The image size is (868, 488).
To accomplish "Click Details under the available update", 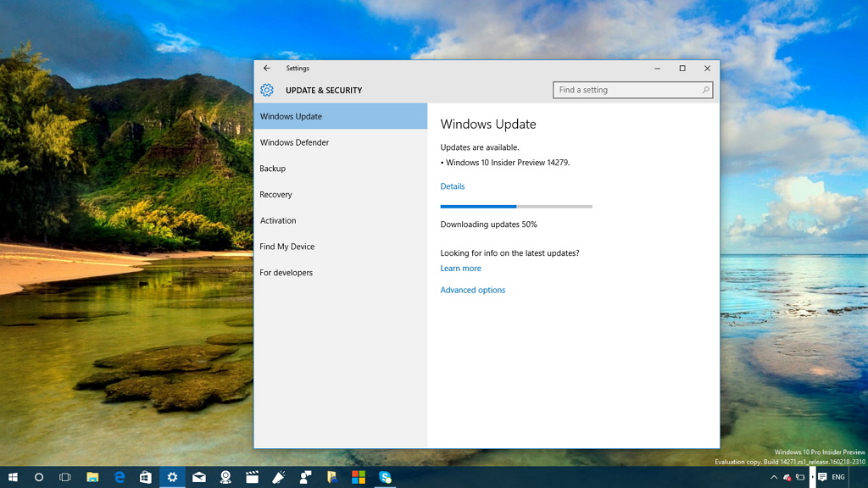I will click(x=452, y=186).
